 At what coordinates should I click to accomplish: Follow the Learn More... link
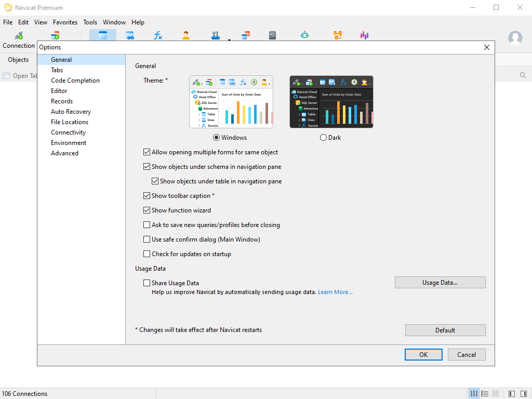tap(335, 292)
